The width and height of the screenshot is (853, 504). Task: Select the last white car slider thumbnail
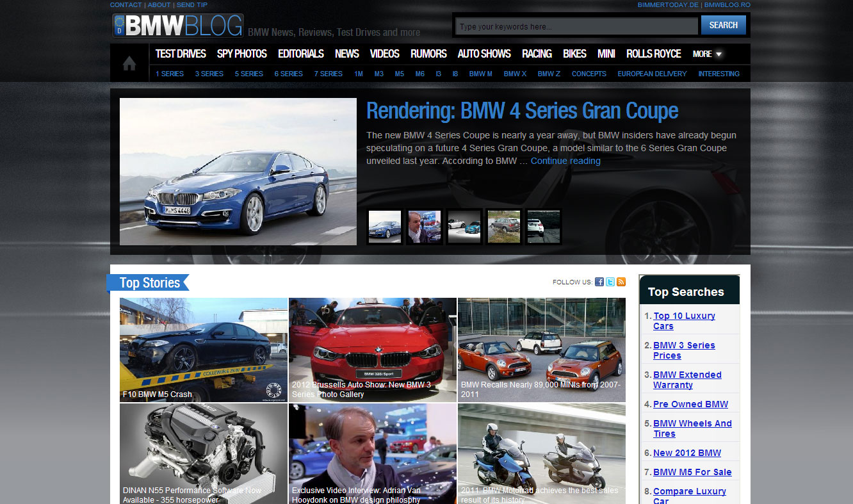[x=543, y=227]
